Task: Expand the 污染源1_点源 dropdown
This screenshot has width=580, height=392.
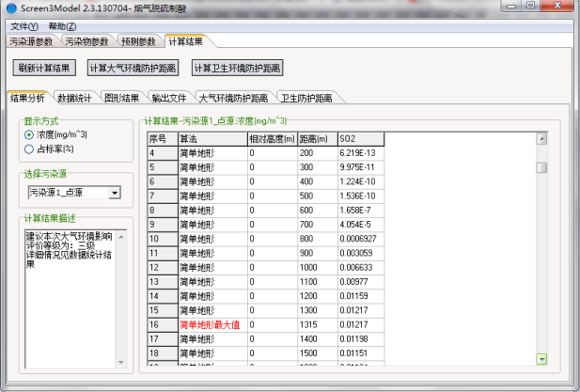Action: [115, 193]
